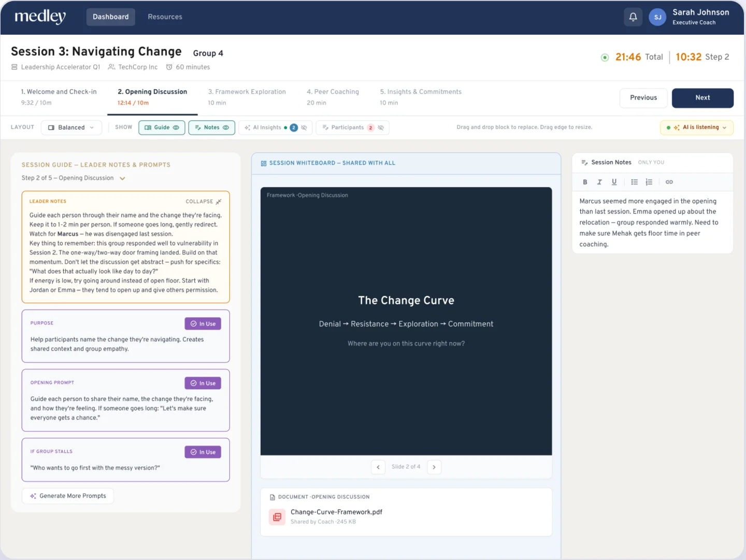Click the SJ profile avatar
Image resolution: width=746 pixels, height=560 pixels.
657,17
